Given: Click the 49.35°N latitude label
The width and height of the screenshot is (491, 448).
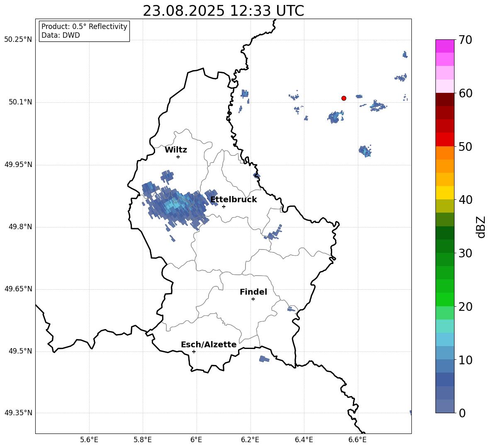Looking at the screenshot, I should tap(18, 413).
